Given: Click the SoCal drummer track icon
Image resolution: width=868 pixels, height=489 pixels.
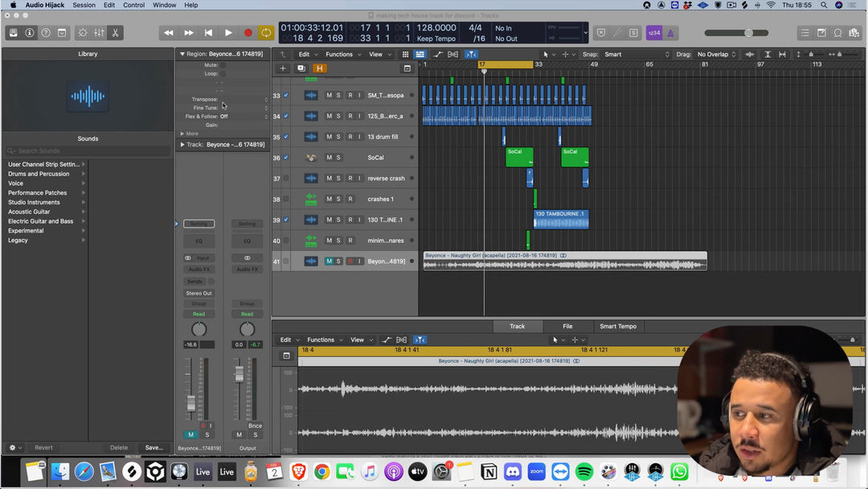Looking at the screenshot, I should 311,158.
